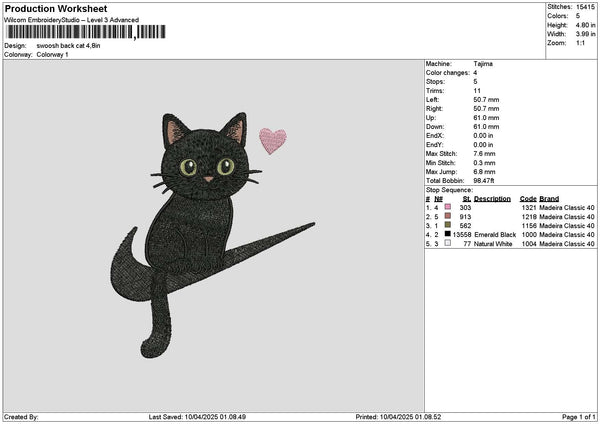The width and height of the screenshot is (600, 424).
Task: Click the Width value 3.99 in
Action: click(x=585, y=34)
